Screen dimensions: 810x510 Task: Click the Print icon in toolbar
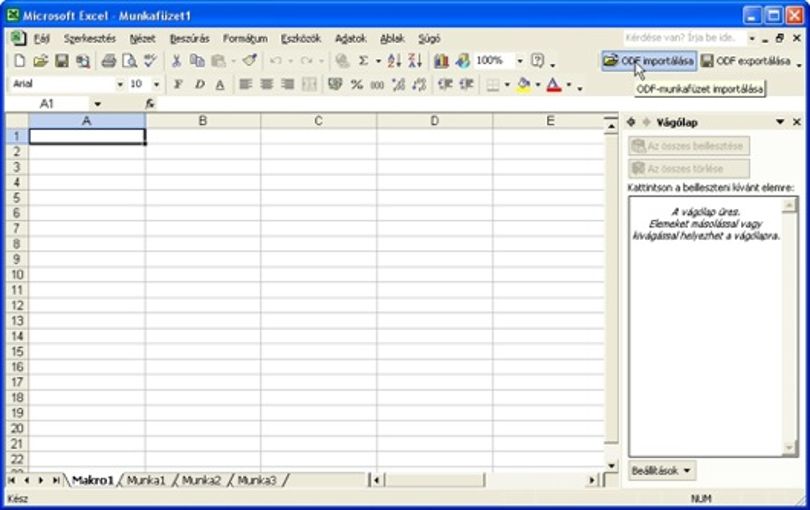[108, 61]
